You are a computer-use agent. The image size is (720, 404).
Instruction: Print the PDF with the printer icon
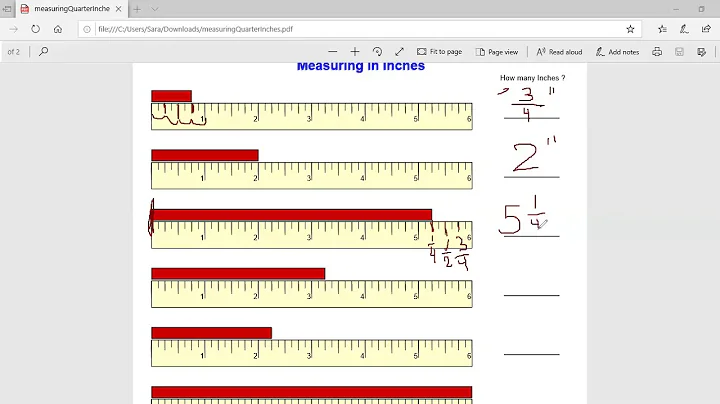pos(657,51)
